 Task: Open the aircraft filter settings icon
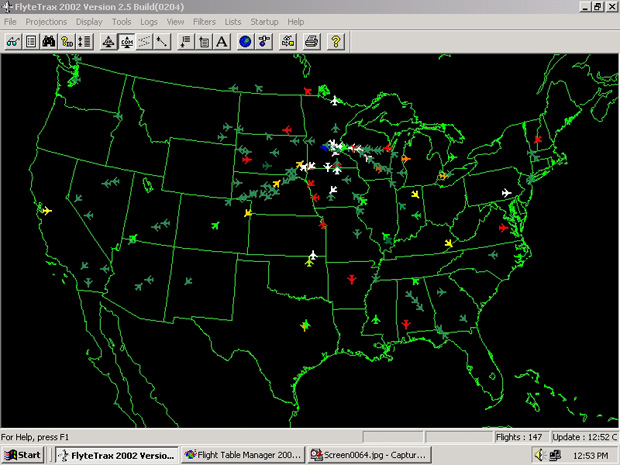click(x=287, y=41)
